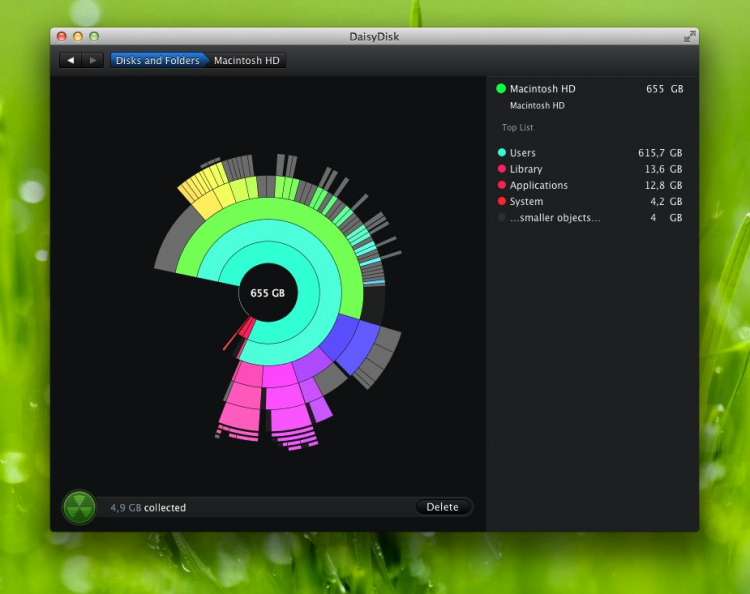This screenshot has height=594, width=750.
Task: Click the 655 GB center of the chart
Action: pos(267,293)
